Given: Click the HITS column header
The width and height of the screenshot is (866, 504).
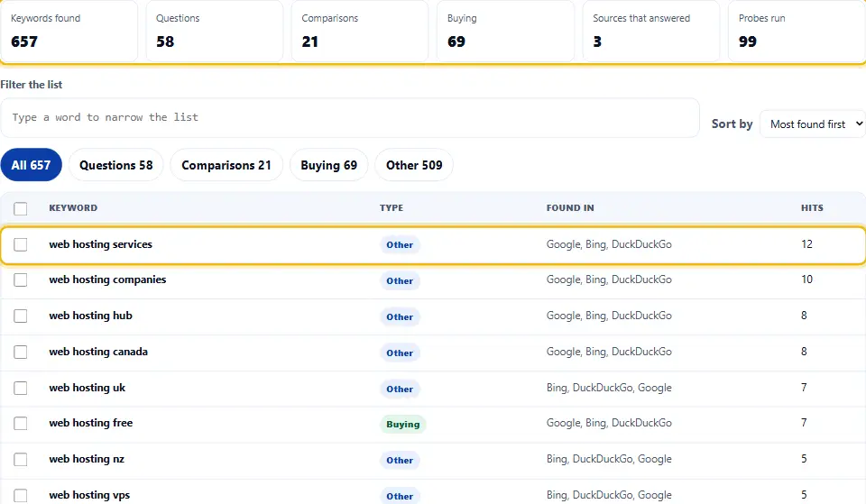Looking at the screenshot, I should coord(812,208).
